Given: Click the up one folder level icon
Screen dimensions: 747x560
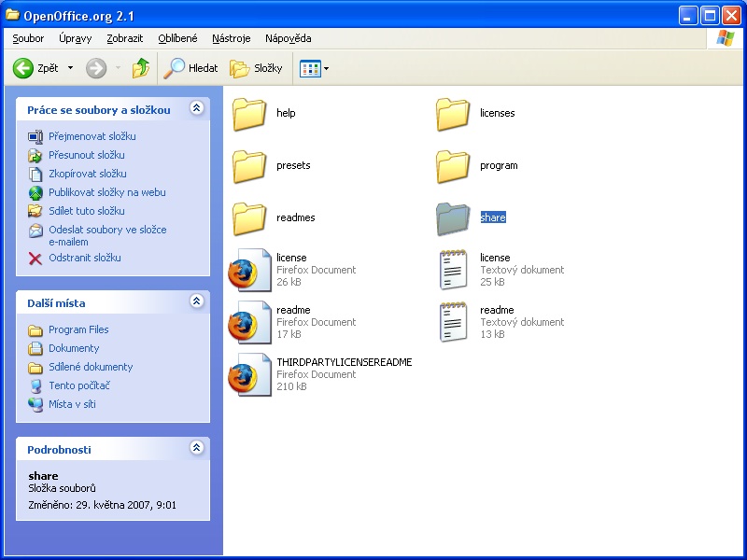Looking at the screenshot, I should [141, 68].
